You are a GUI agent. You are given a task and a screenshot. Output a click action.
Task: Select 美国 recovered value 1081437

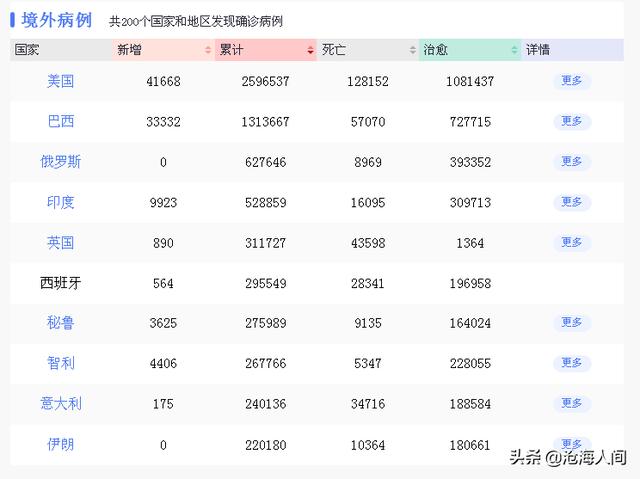[x=470, y=82]
